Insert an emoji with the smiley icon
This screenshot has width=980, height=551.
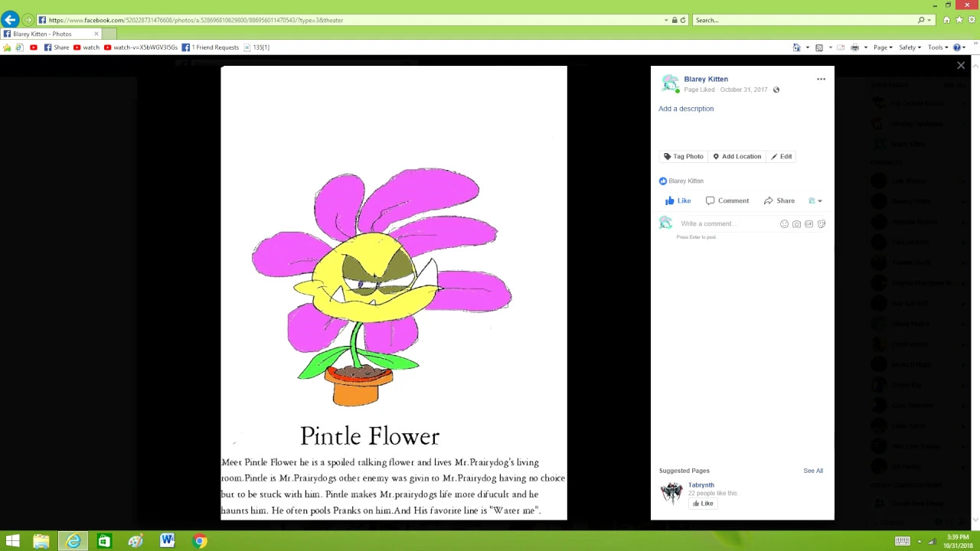784,224
